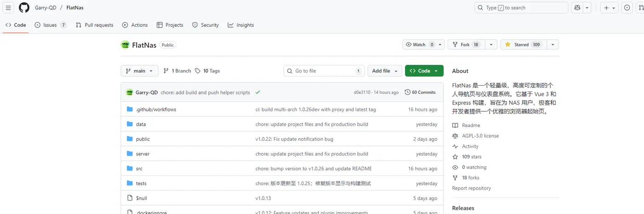Image resolution: width=644 pixels, height=214 pixels.
Task: Open the Add file dropdown
Action: pos(385,71)
